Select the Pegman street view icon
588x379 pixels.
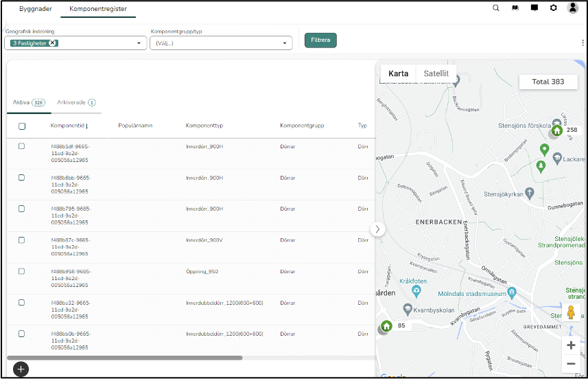(x=571, y=312)
